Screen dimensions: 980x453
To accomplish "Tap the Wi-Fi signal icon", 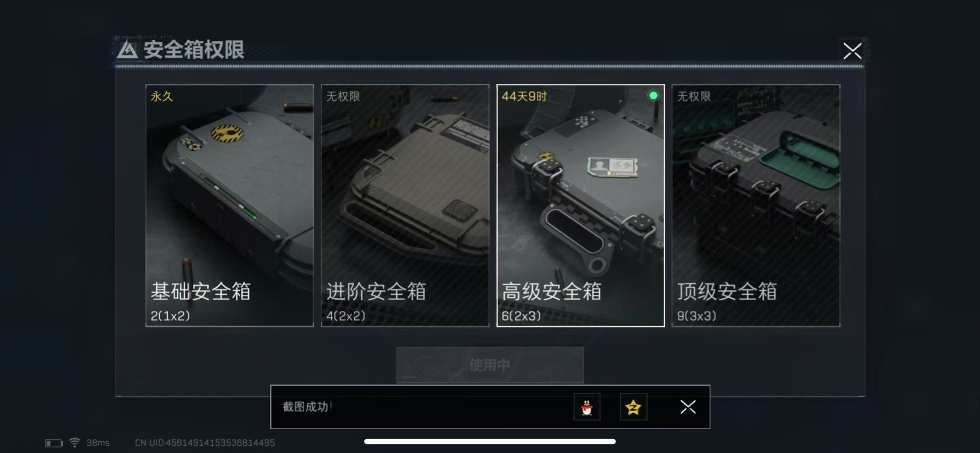I will click(75, 442).
